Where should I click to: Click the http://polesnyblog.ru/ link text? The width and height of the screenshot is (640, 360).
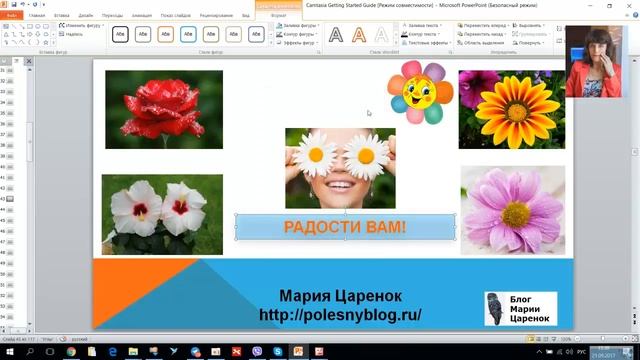tap(340, 315)
